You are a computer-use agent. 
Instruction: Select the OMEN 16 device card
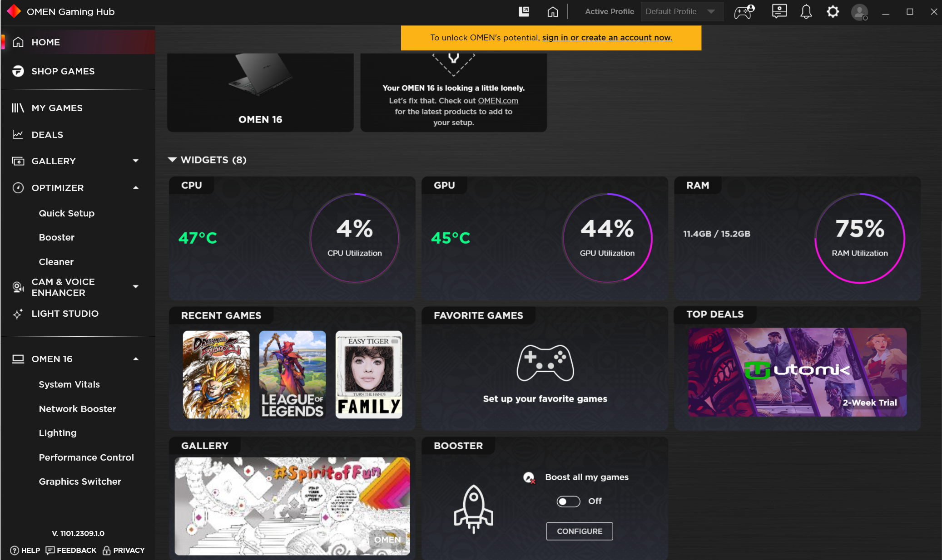[x=260, y=93]
